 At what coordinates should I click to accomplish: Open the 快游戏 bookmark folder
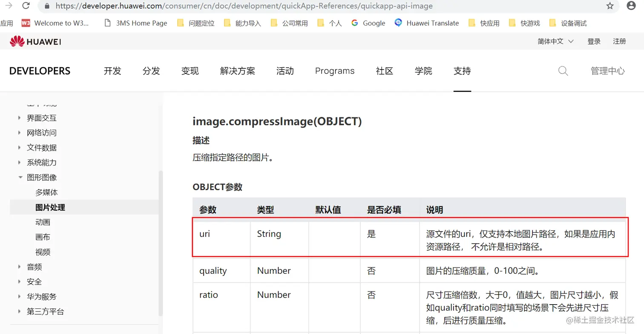tap(524, 23)
